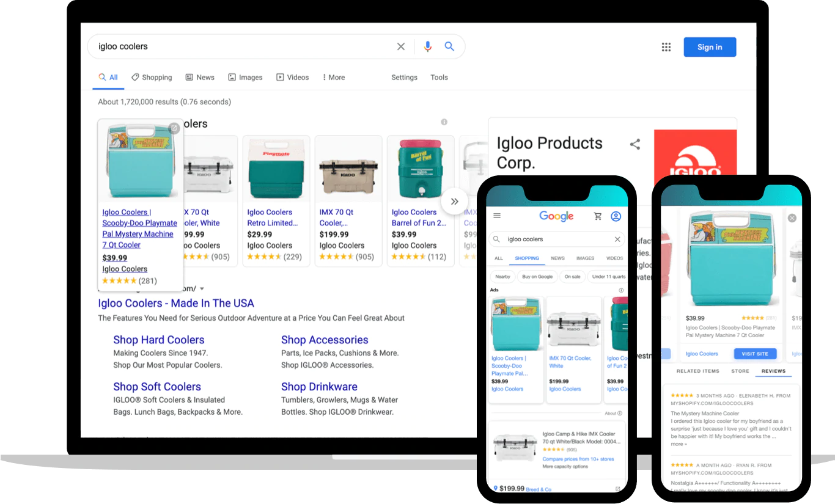835x504 pixels.
Task: Switch to the Shopping tab on desktop
Action: pyautogui.click(x=152, y=78)
